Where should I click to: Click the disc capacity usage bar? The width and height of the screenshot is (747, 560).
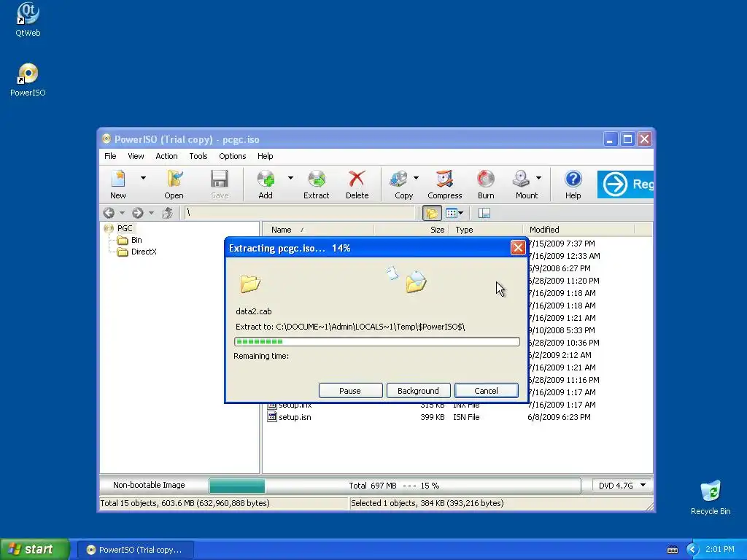point(395,486)
